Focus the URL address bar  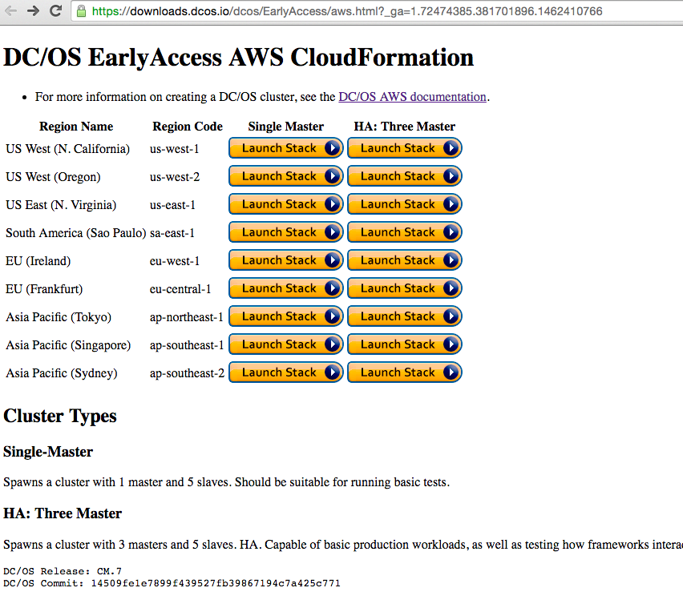coord(377,11)
